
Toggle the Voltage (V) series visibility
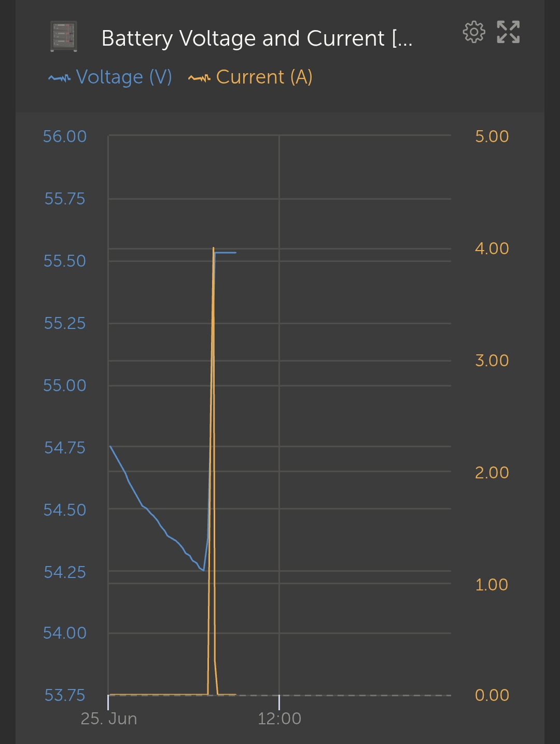(123, 77)
